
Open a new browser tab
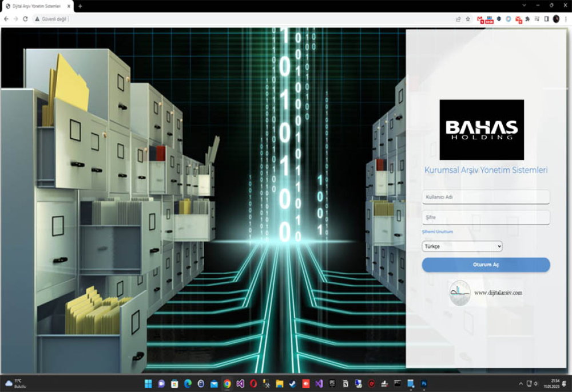[x=80, y=6]
